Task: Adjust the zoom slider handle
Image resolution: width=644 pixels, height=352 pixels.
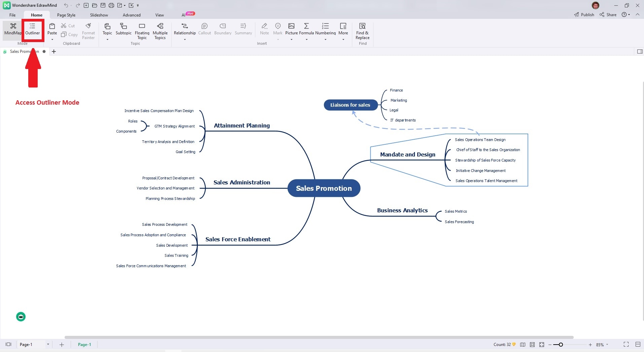Action: click(561, 345)
